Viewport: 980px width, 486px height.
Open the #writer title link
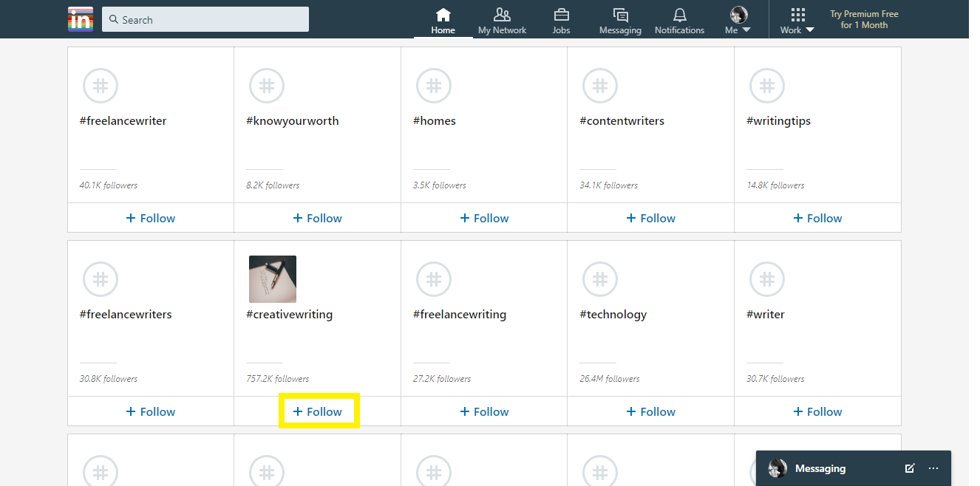click(x=766, y=315)
